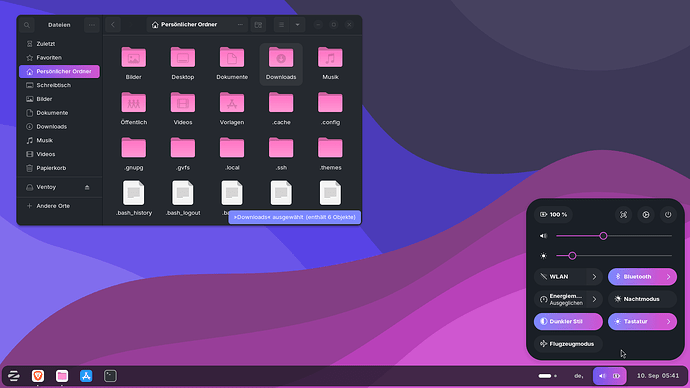The height and width of the screenshot is (388, 690).
Task: Open the Zorin start menu
Action: pos(14,376)
